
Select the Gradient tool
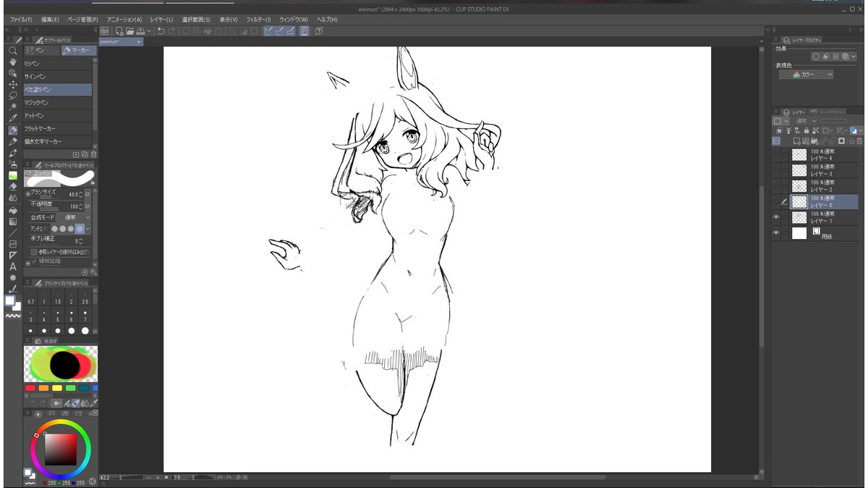pyautogui.click(x=13, y=222)
